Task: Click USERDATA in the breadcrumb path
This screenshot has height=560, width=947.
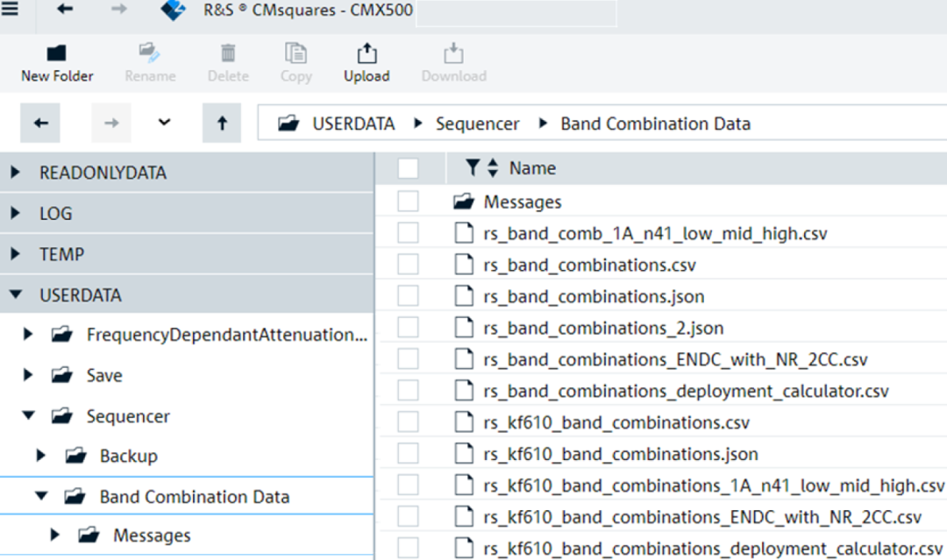Action: click(353, 124)
